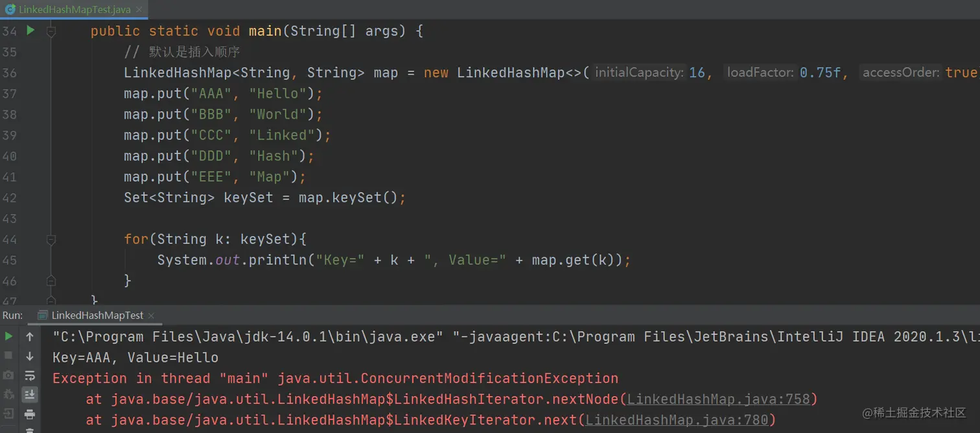Screen dimensions: 980x433
Task: Click the map.put("CCC", "Linked") line
Action: click(227, 135)
